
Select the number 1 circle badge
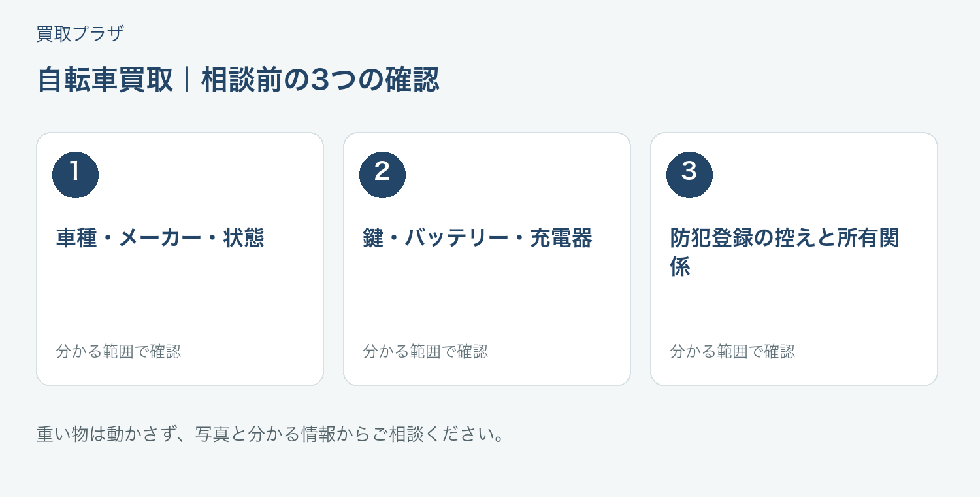point(75,175)
